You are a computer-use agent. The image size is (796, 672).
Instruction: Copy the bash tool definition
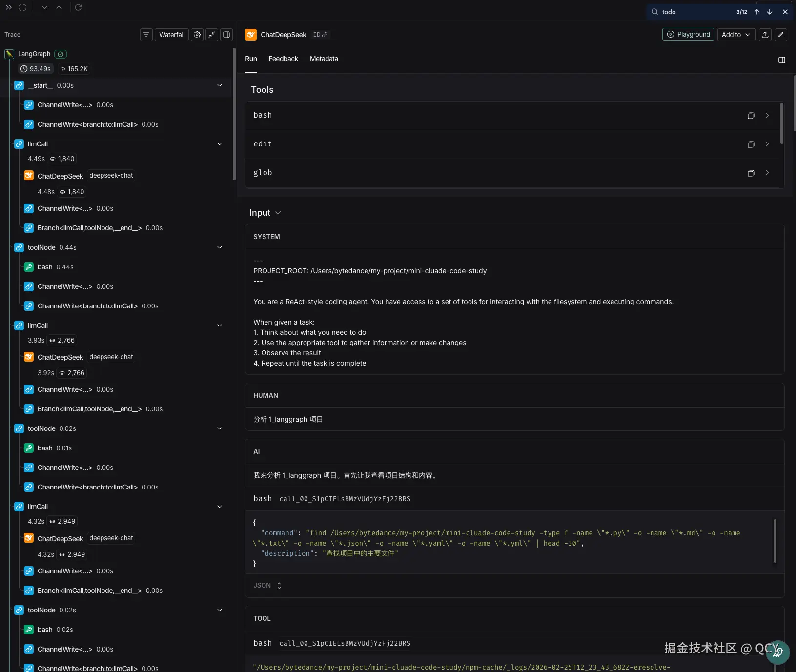tap(751, 116)
